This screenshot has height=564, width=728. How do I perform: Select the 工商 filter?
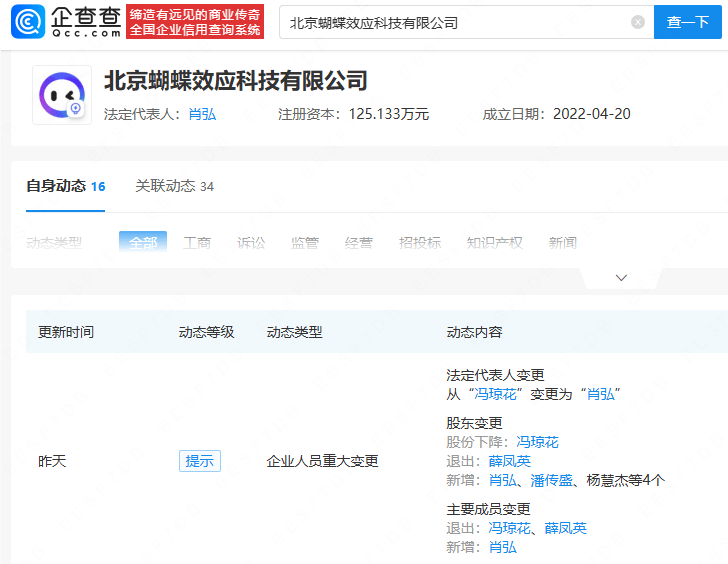click(197, 242)
